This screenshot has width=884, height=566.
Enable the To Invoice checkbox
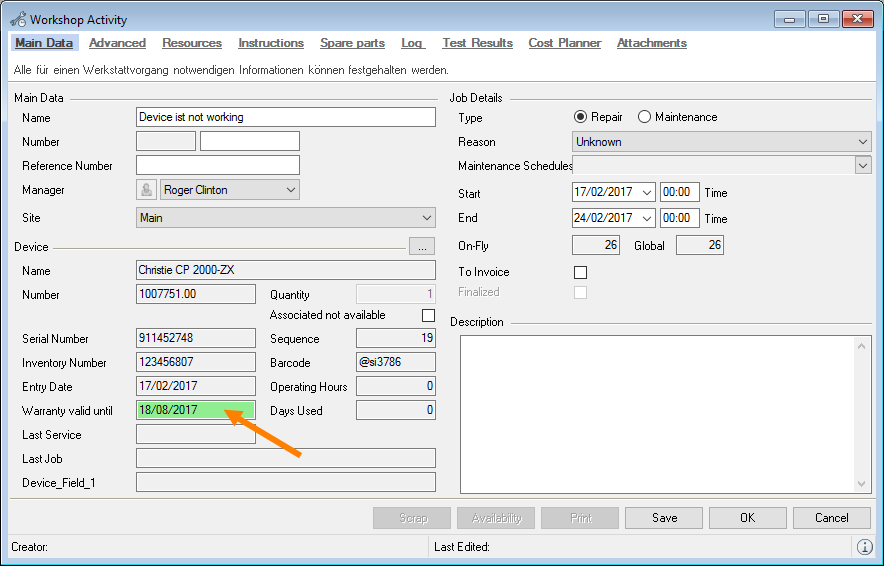pos(580,272)
